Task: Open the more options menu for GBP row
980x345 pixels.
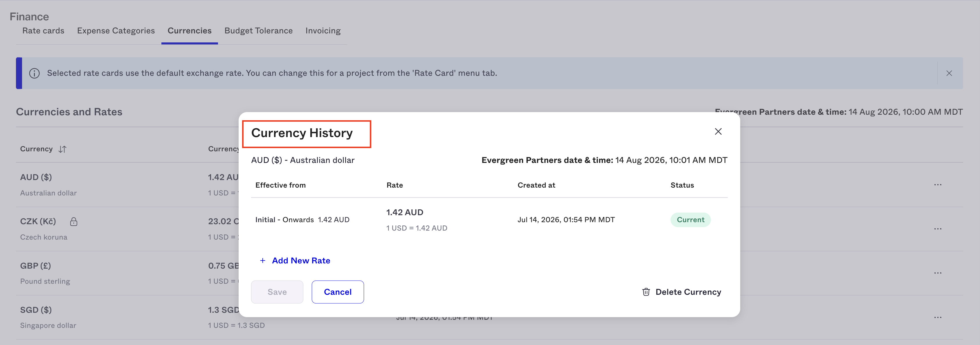Action: (937, 273)
